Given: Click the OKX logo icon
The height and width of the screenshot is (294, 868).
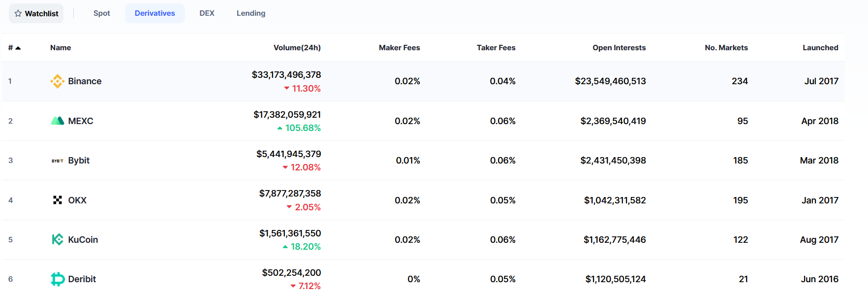Looking at the screenshot, I should tap(58, 200).
